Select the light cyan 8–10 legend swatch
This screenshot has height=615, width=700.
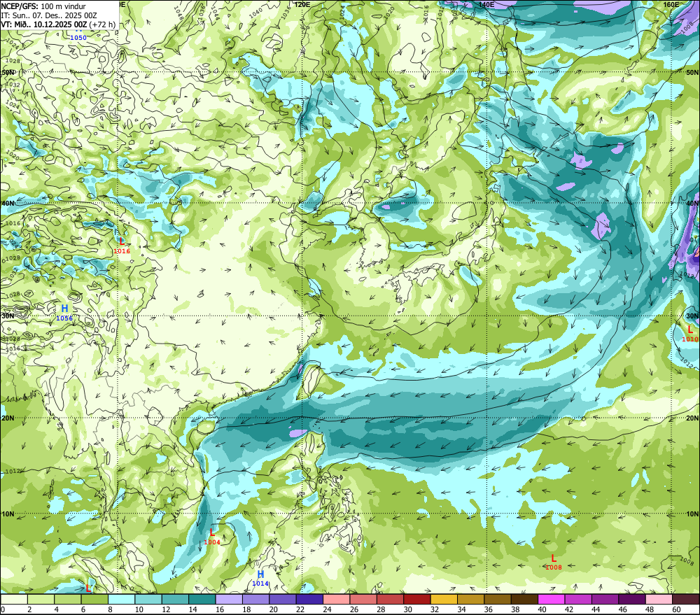pos(121,600)
